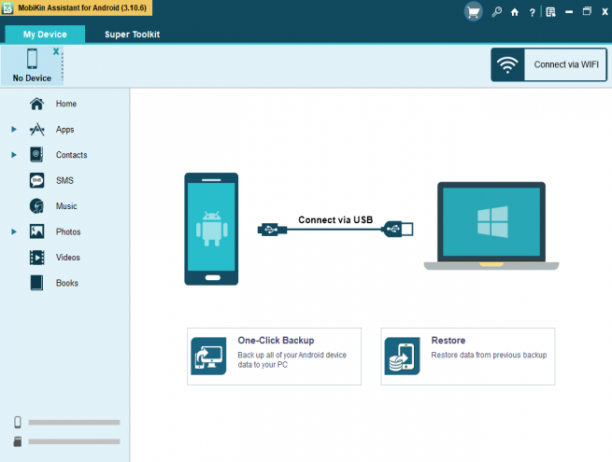
Task: Close the No Device tab
Action: pyautogui.click(x=56, y=51)
